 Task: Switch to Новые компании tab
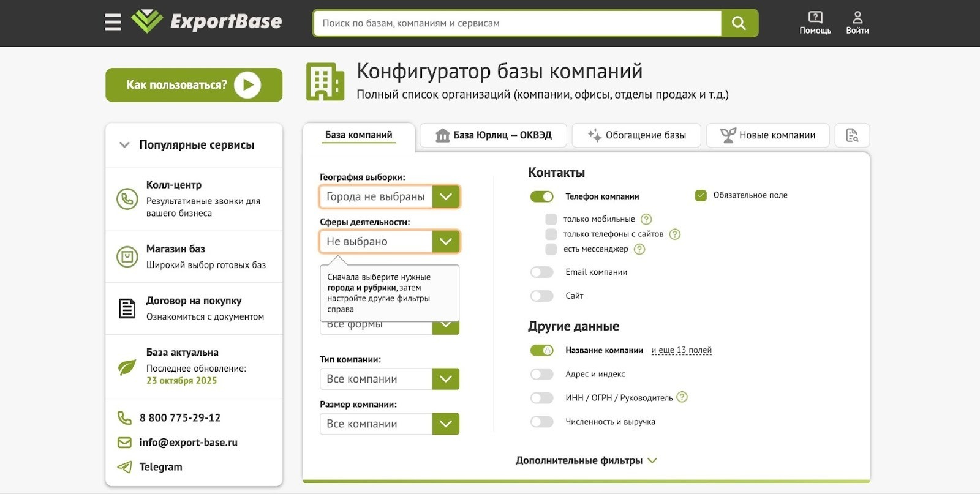[x=768, y=135]
